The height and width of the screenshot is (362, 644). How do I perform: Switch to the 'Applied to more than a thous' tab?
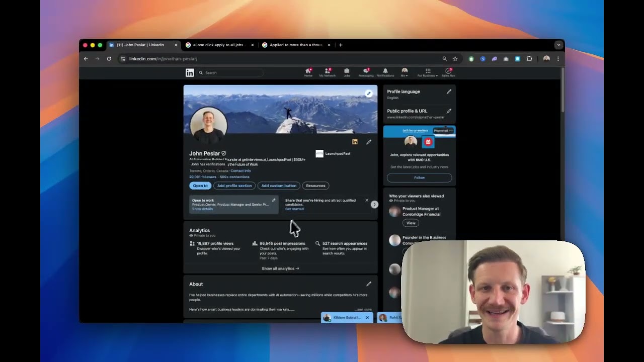coord(296,45)
